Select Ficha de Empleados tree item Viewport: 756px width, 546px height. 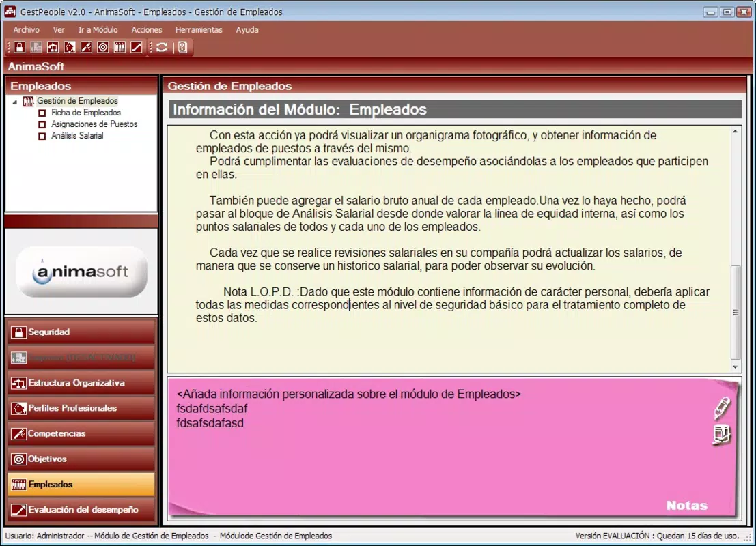(86, 113)
